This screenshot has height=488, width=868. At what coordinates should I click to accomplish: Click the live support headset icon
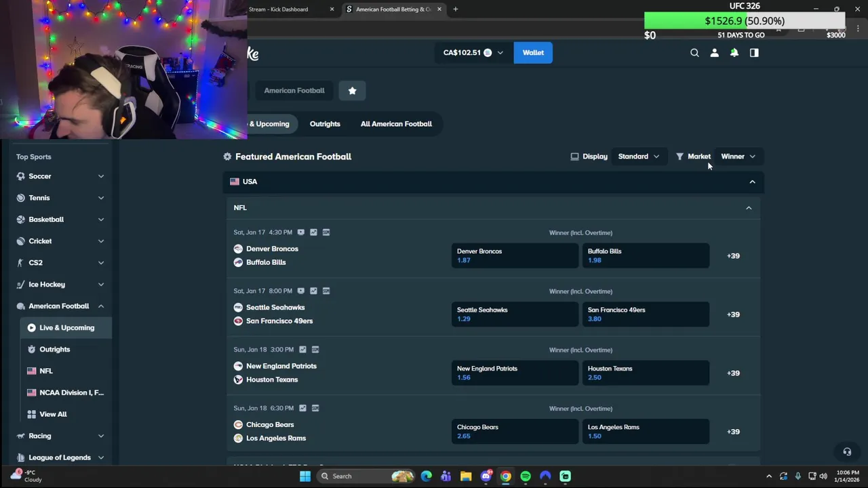point(847,451)
